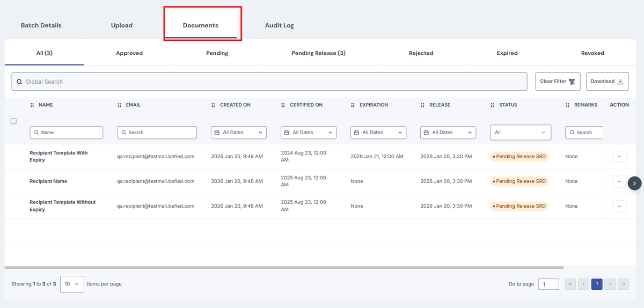Click the dark circular right-arrow scroll button
The width and height of the screenshot is (644, 308).
[634, 183]
